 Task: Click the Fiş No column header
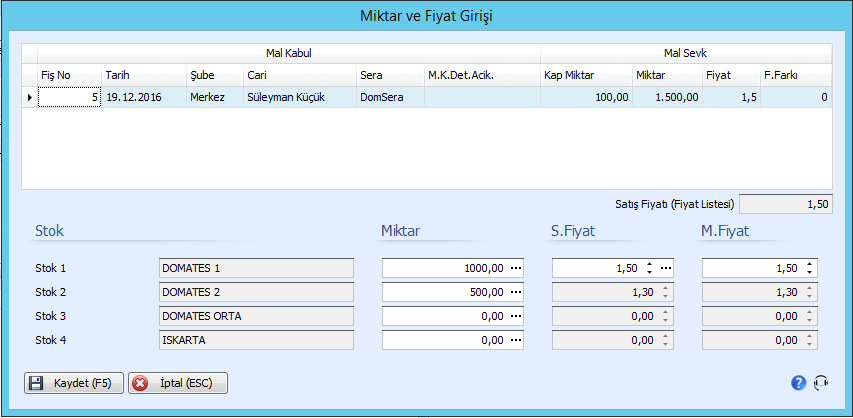click(70, 75)
